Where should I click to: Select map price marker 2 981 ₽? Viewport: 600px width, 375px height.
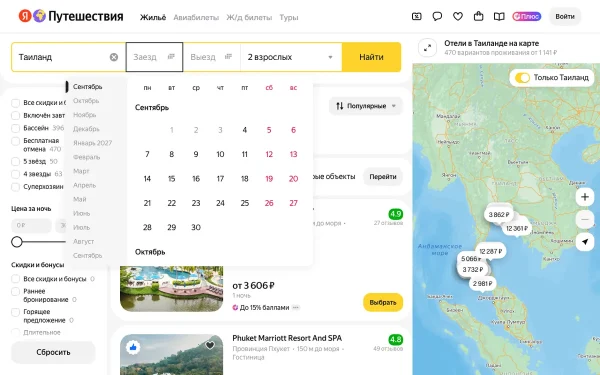483,284
